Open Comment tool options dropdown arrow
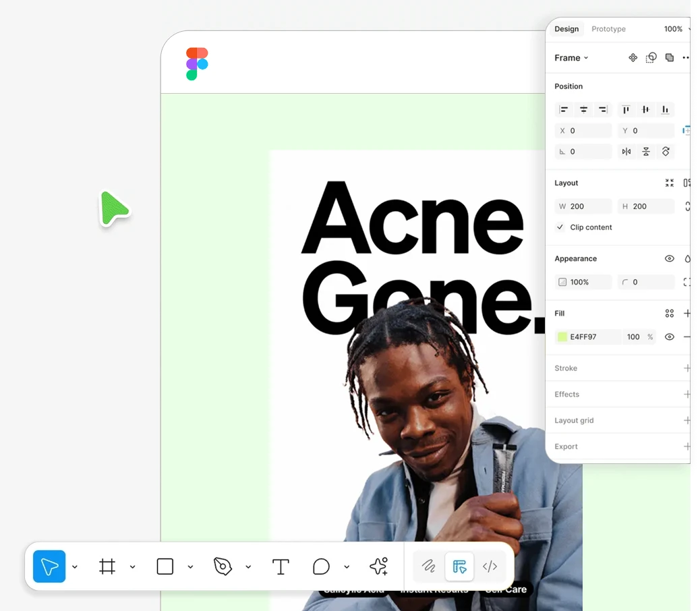 point(347,566)
